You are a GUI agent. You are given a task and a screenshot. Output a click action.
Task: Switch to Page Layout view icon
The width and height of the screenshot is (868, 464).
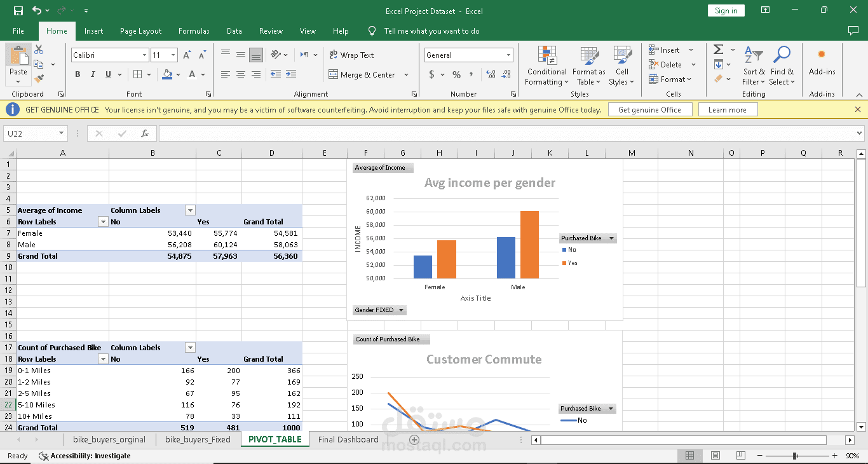click(715, 456)
